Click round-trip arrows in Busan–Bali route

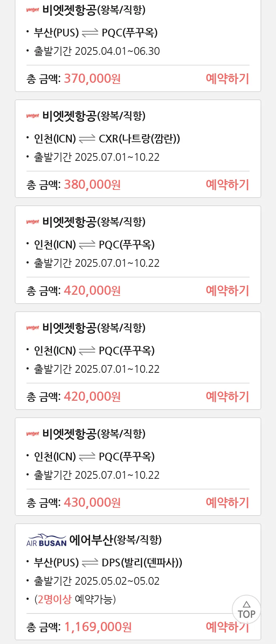coord(90,563)
